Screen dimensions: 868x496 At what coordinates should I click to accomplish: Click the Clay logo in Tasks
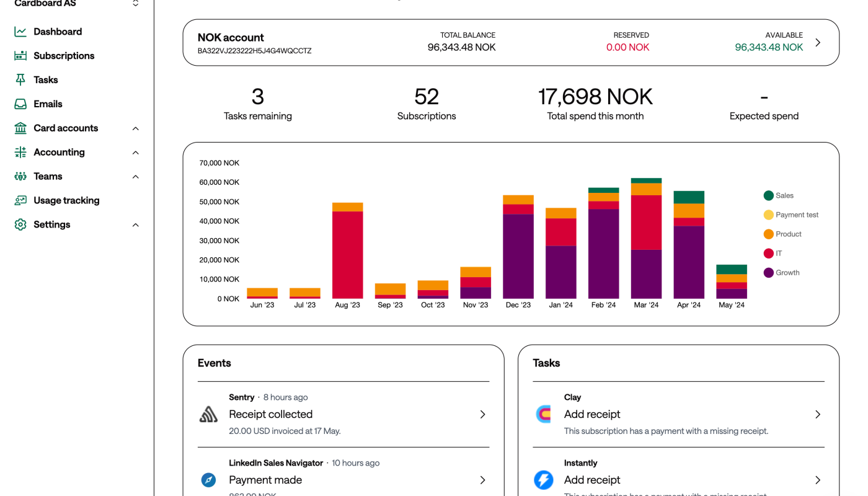click(x=544, y=414)
